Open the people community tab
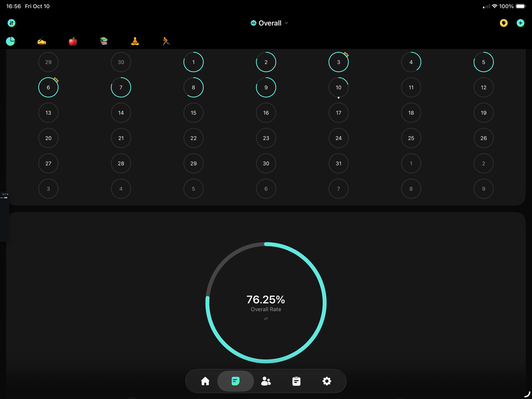 (x=266, y=381)
